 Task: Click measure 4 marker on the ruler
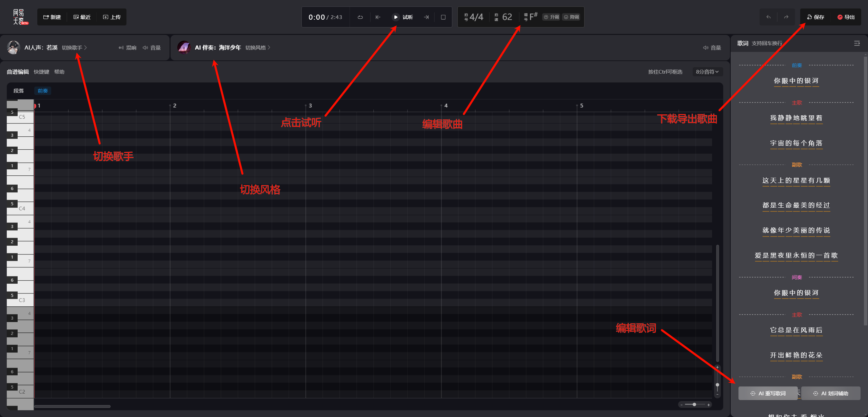click(x=445, y=106)
